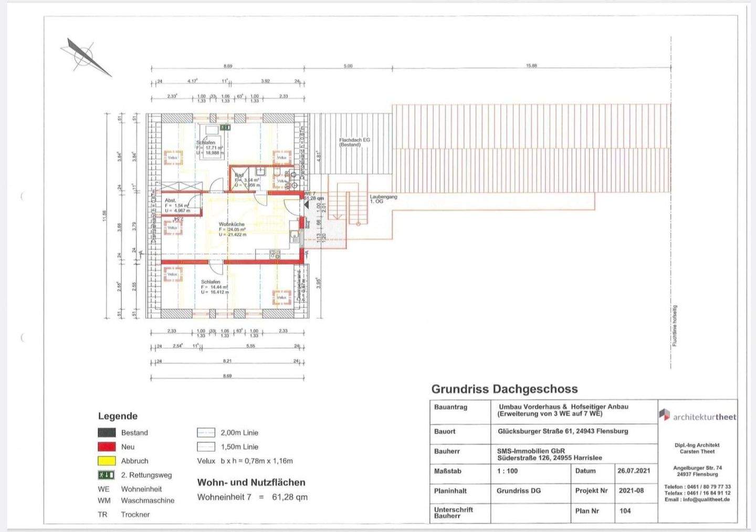Click the north arrow compass symbol
Viewport: 756px width, 532px height.
tap(85, 56)
